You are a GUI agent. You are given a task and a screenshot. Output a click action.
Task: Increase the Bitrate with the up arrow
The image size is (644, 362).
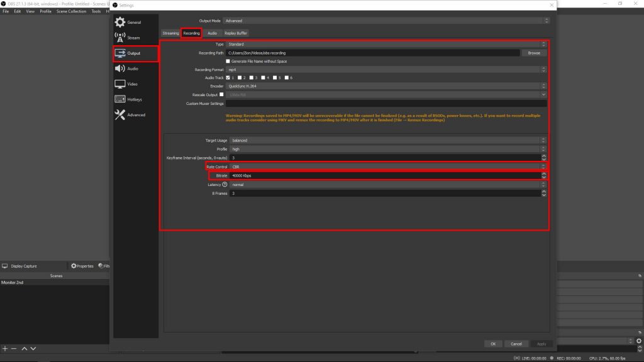(x=544, y=173)
